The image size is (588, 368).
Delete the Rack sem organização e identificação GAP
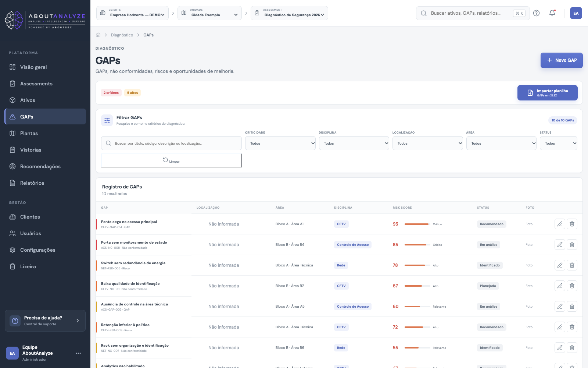572,348
